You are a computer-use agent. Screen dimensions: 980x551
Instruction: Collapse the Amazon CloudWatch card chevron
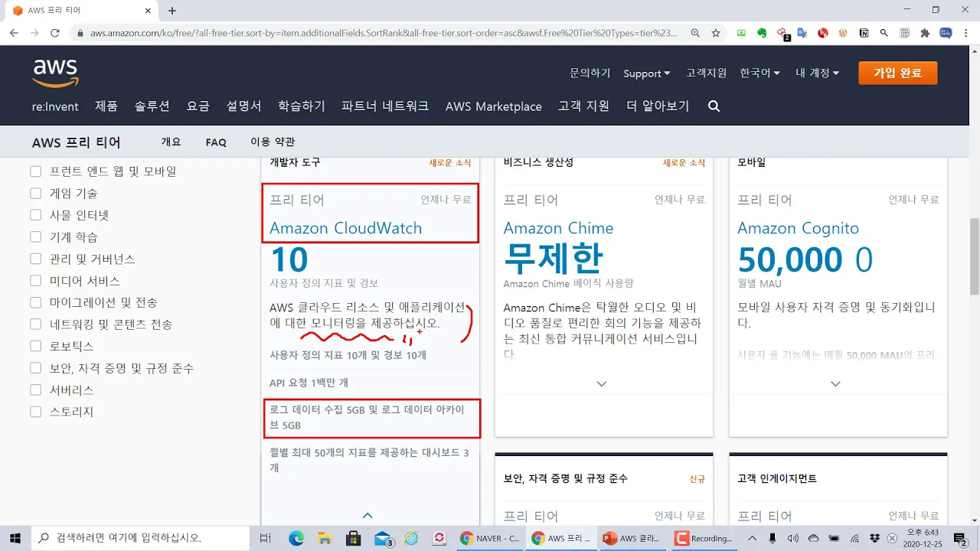coord(367,516)
